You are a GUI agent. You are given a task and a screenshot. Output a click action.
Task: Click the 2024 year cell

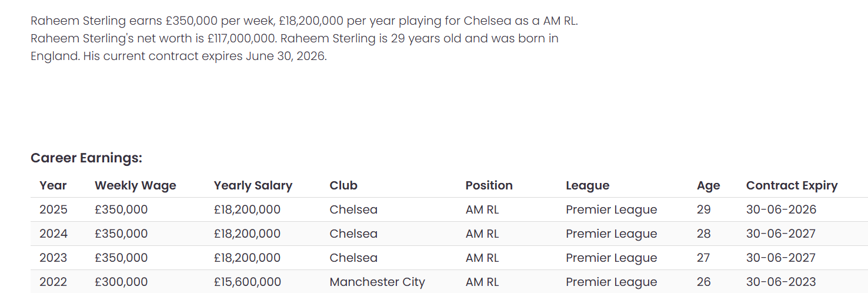click(54, 234)
